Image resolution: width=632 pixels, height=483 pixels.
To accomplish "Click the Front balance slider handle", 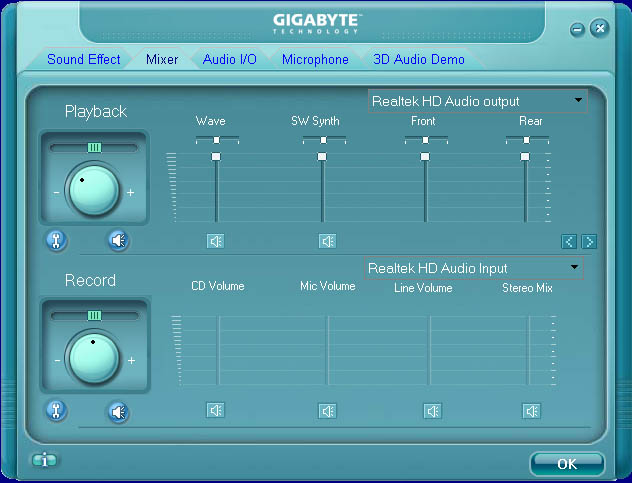I will point(425,140).
